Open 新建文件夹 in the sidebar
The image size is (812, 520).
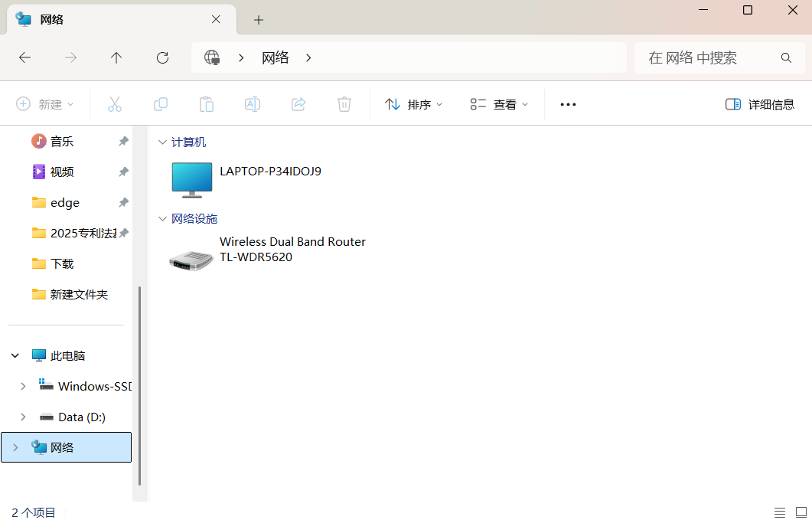[79, 295]
